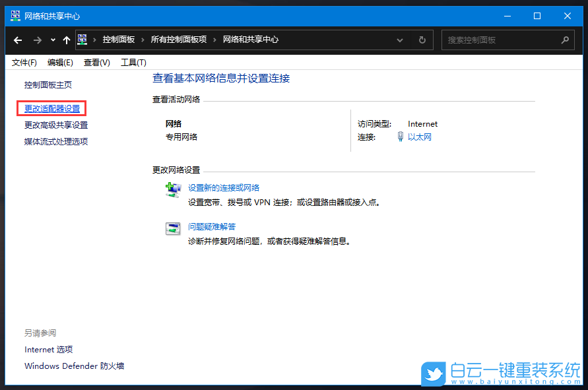The width and height of the screenshot is (588, 390).
Task: Click the up-one-level arrow in navigation bar
Action: pos(65,40)
